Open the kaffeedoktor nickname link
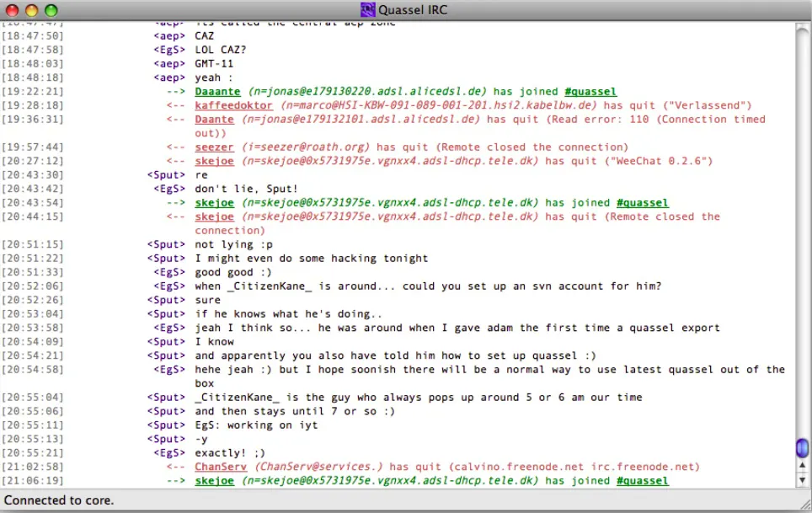 point(233,105)
